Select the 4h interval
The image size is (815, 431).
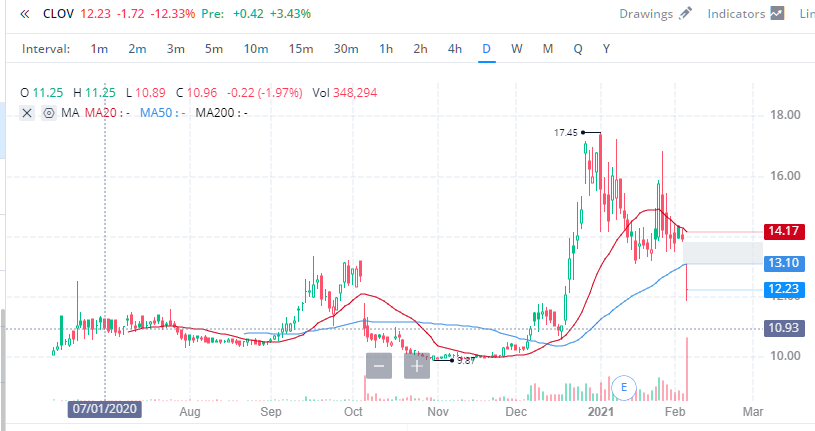pos(455,49)
